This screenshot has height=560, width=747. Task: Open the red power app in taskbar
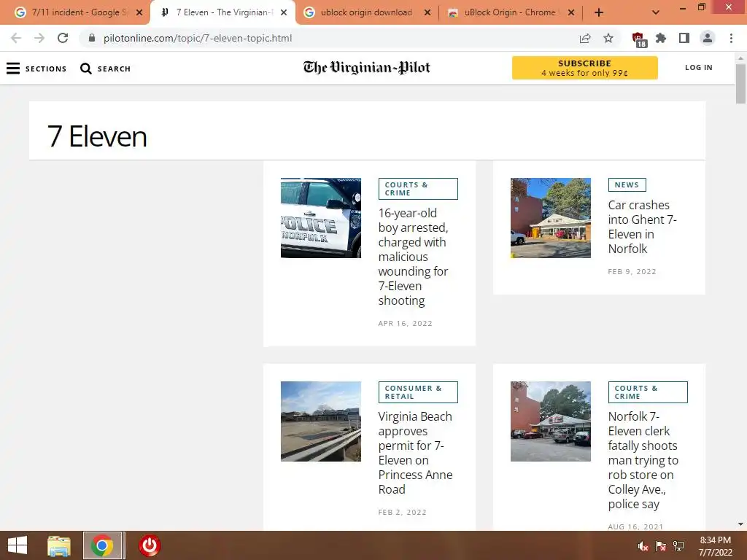point(149,545)
